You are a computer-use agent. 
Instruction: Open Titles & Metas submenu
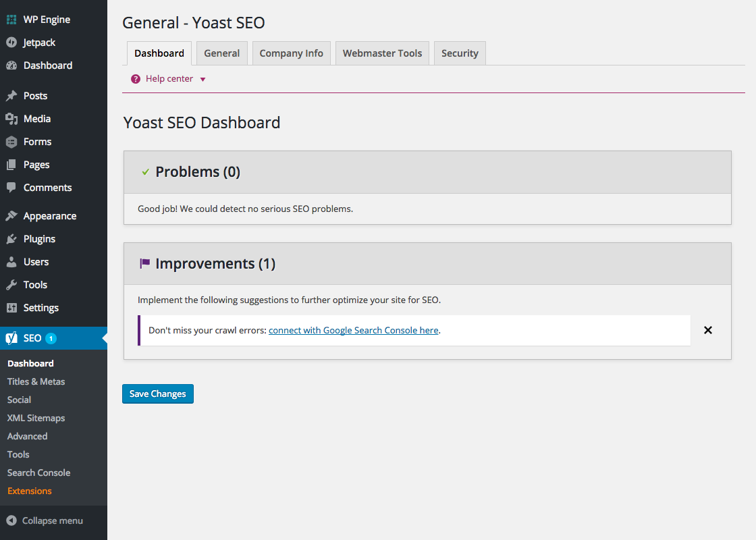(x=36, y=382)
